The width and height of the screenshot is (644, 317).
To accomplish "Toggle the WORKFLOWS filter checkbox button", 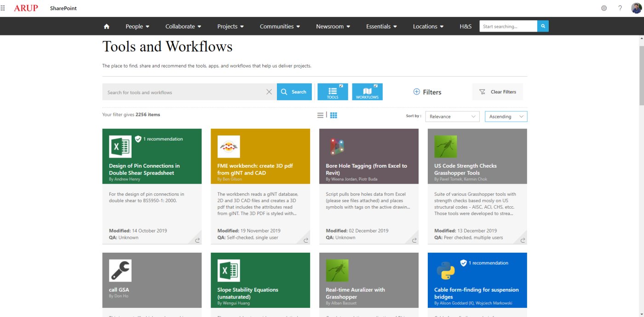I will (367, 91).
